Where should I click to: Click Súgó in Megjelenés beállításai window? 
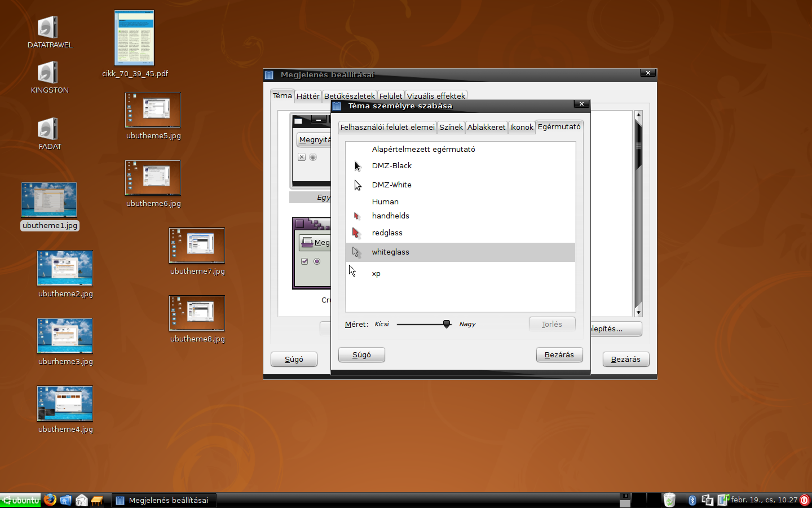294,359
